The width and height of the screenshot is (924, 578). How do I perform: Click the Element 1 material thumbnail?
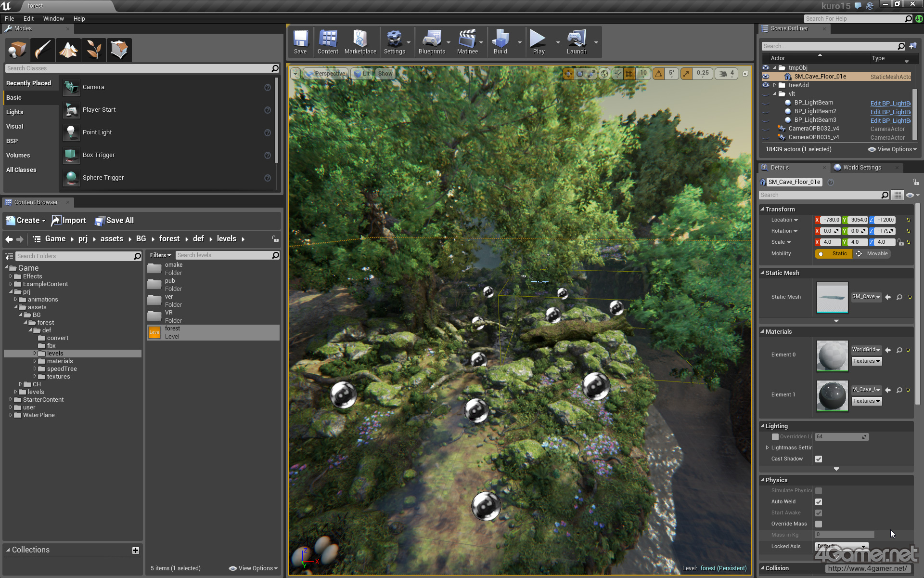click(x=832, y=395)
